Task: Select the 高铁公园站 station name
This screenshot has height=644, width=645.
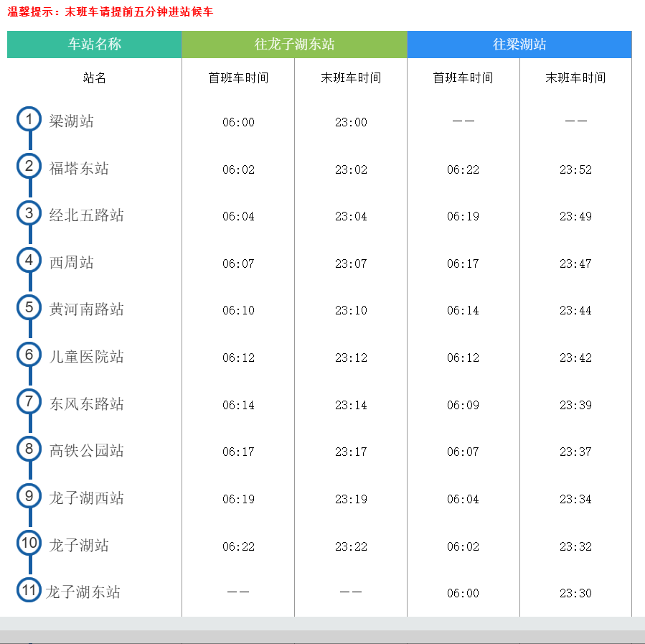Action: pos(86,451)
